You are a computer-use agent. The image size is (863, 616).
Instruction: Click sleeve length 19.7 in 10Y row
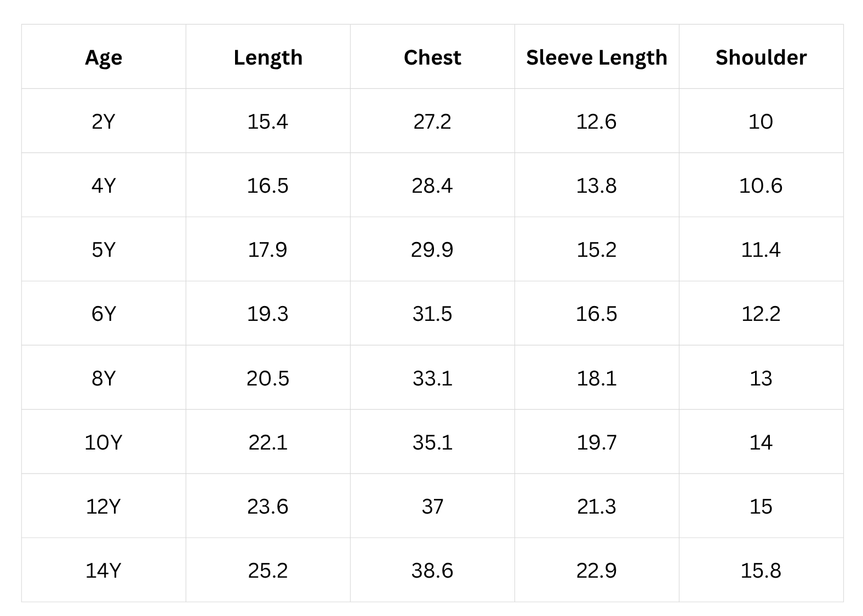point(597,442)
